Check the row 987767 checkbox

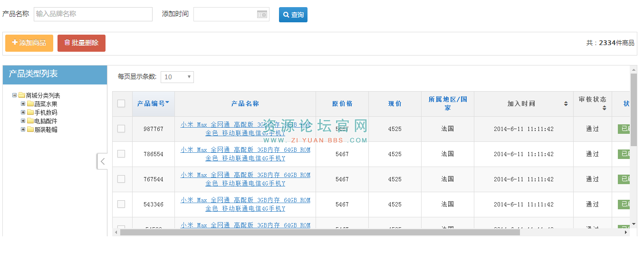121,129
